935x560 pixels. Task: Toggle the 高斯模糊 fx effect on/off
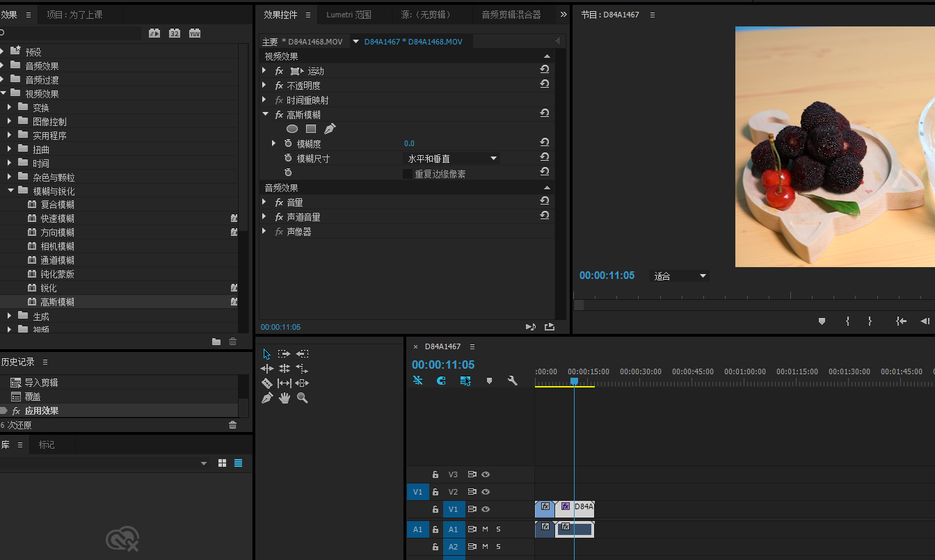pyautogui.click(x=280, y=115)
